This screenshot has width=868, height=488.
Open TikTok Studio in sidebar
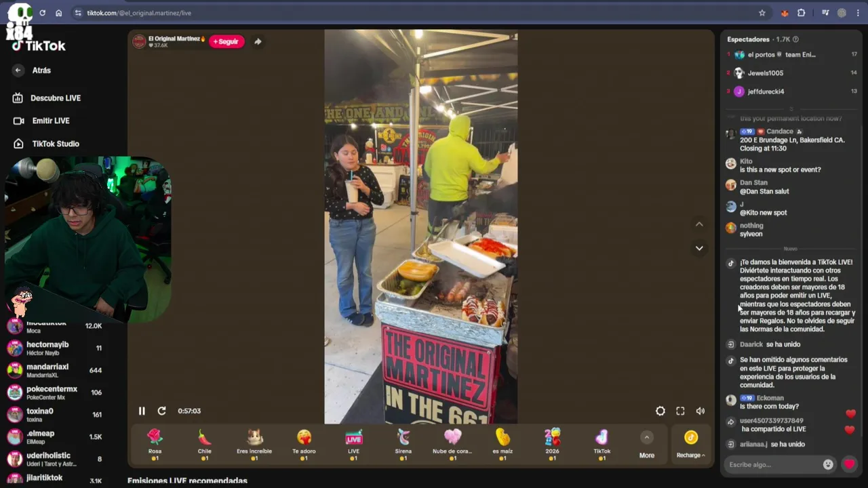[x=46, y=144]
